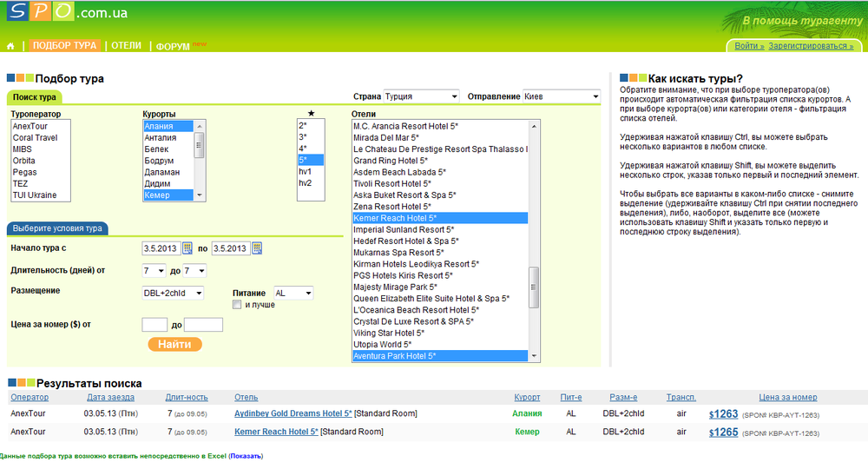
Task: Click the $1265 price link
Action: [723, 432]
